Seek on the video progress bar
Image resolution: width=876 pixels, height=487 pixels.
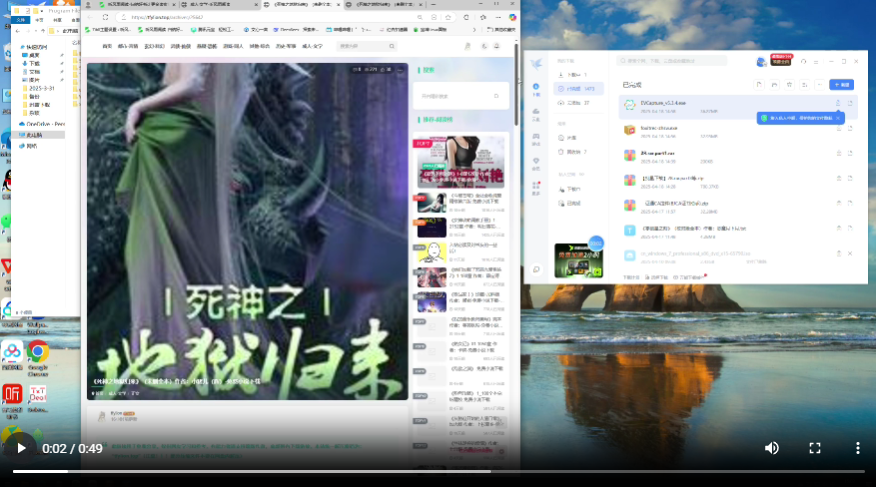(439, 471)
